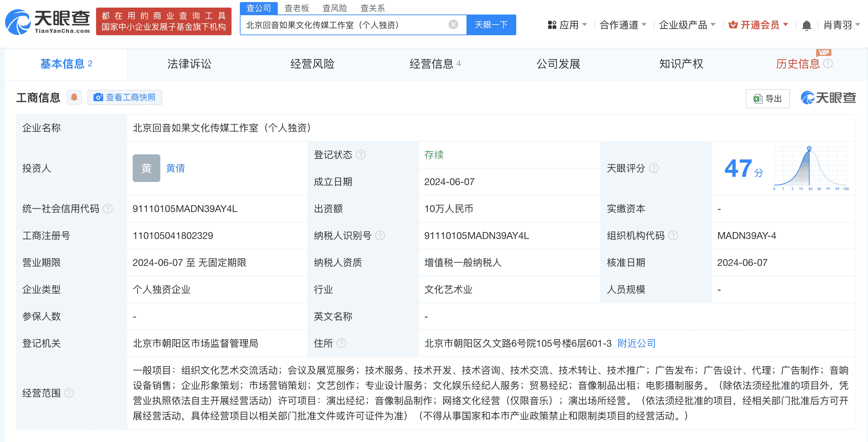
Task: Switch to the 法律诉讼 tab
Action: (x=189, y=64)
